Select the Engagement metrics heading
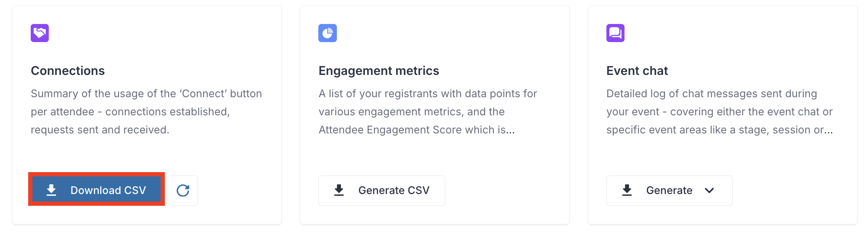The height and width of the screenshot is (234, 868). coord(379,71)
